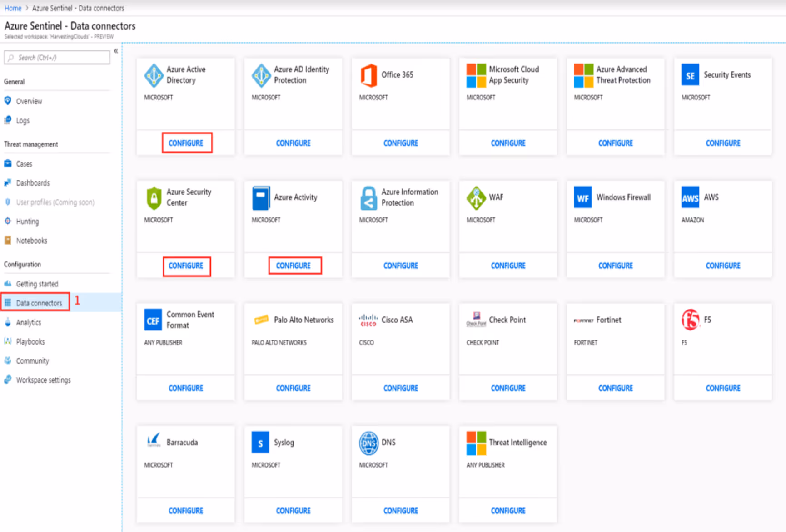Click the Common Event Format CEF icon
The height and width of the screenshot is (532, 786).
[x=153, y=320]
